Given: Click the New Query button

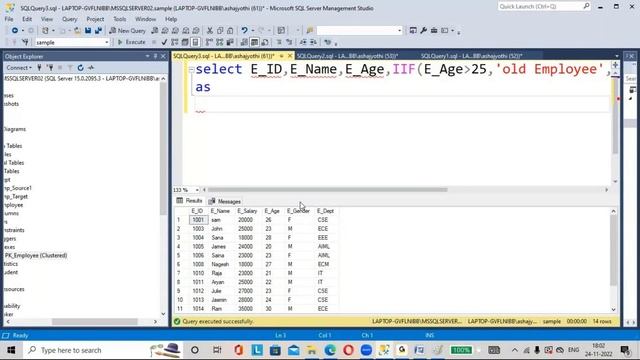Looking at the screenshot, I should tap(127, 31).
